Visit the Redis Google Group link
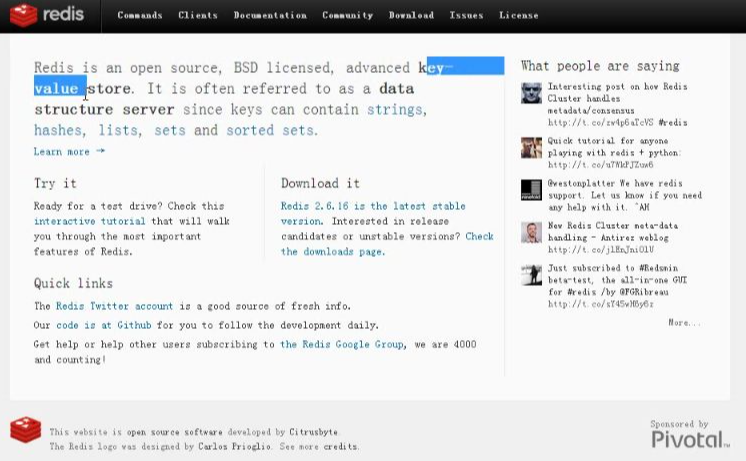This screenshot has height=461, width=746. pyautogui.click(x=342, y=344)
